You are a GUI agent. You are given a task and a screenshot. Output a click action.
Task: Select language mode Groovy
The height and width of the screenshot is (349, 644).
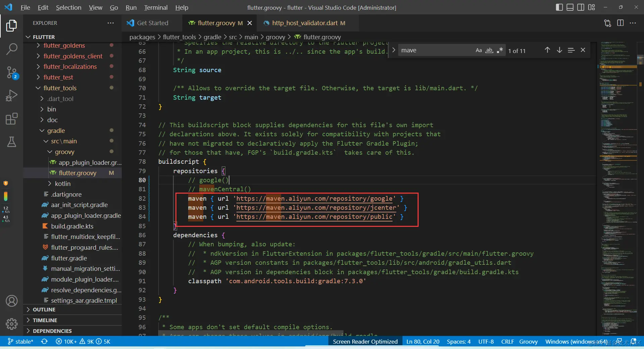point(528,342)
